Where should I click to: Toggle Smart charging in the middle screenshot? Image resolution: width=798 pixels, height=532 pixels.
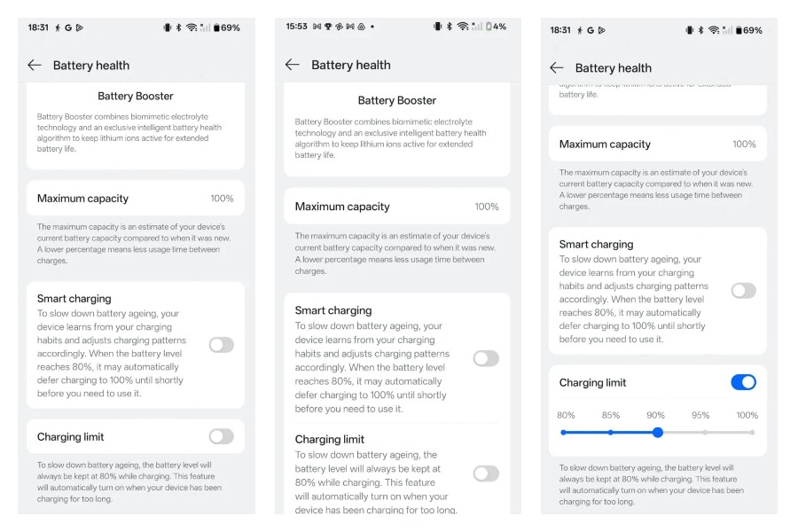point(486,358)
